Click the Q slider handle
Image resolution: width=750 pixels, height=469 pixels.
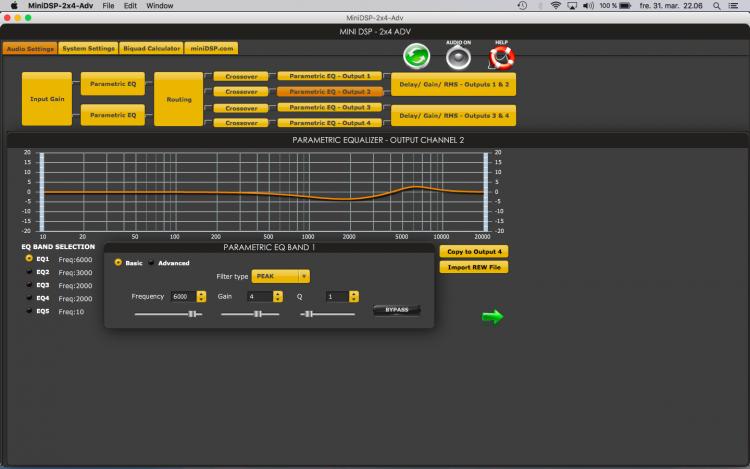pyautogui.click(x=309, y=314)
